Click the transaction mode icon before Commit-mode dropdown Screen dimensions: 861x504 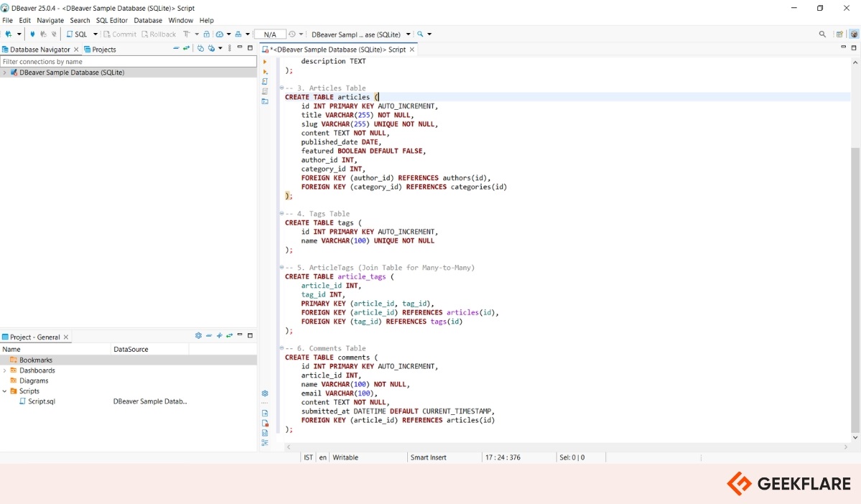click(187, 34)
